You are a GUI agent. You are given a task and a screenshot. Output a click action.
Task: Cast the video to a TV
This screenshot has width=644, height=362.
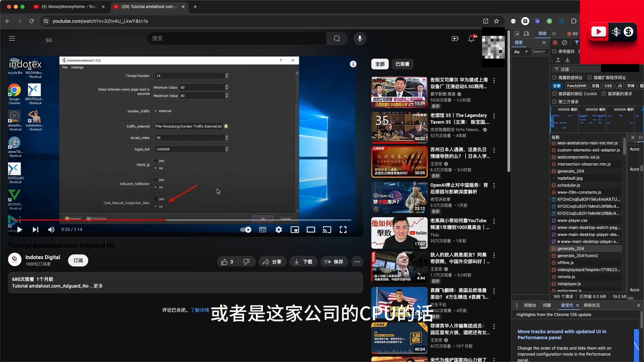click(327, 230)
